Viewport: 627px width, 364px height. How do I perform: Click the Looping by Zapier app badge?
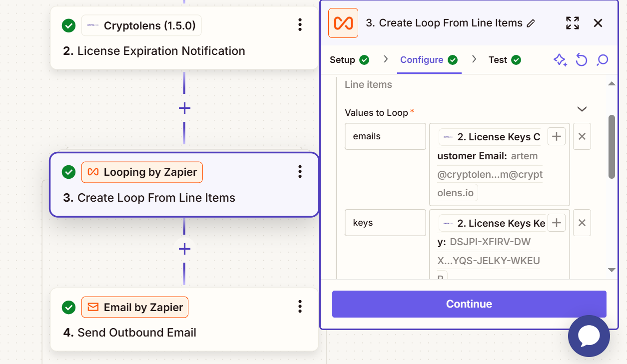[x=142, y=172]
